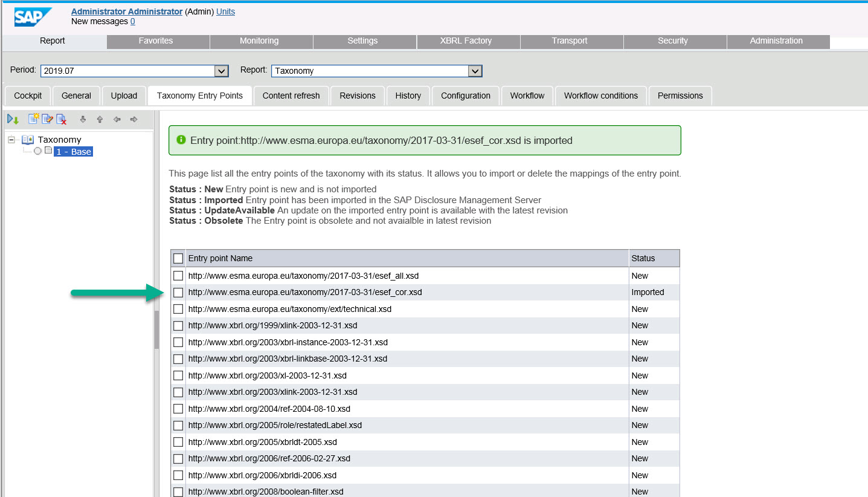
Task: Check the ext/technical.xsd entry point box
Action: pos(178,309)
